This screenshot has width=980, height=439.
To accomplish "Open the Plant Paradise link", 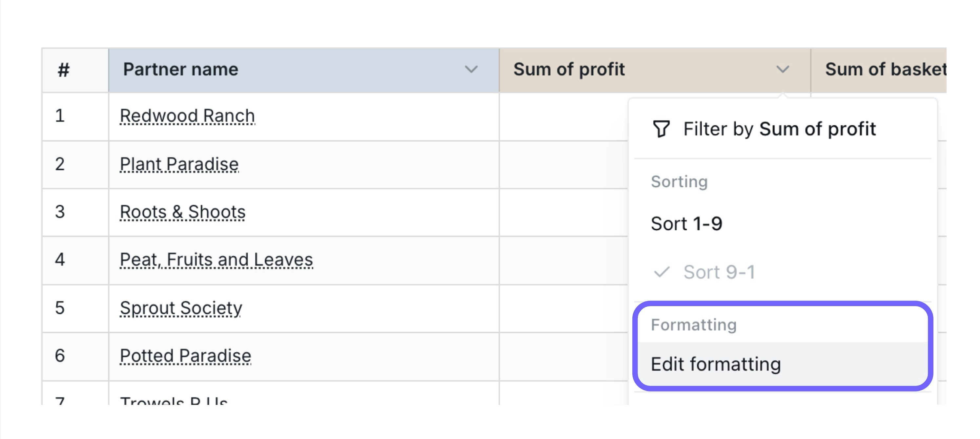I will click(x=179, y=164).
